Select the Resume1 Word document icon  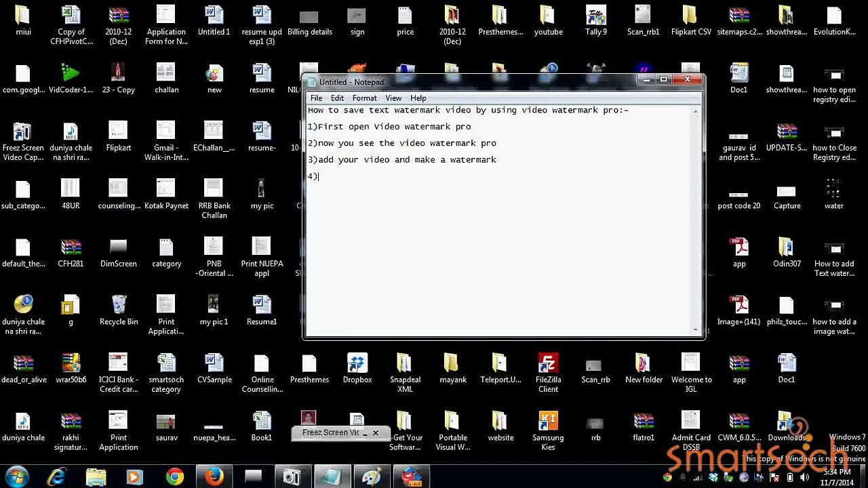click(x=262, y=310)
